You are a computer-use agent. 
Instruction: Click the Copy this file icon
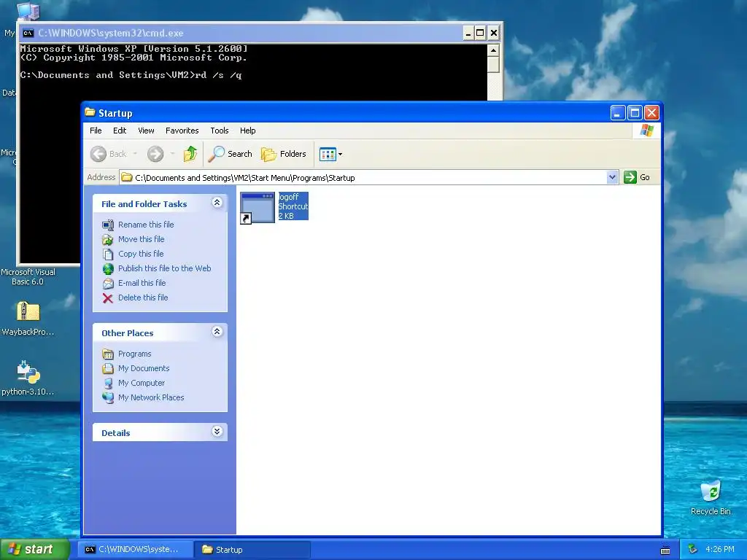[108, 254]
